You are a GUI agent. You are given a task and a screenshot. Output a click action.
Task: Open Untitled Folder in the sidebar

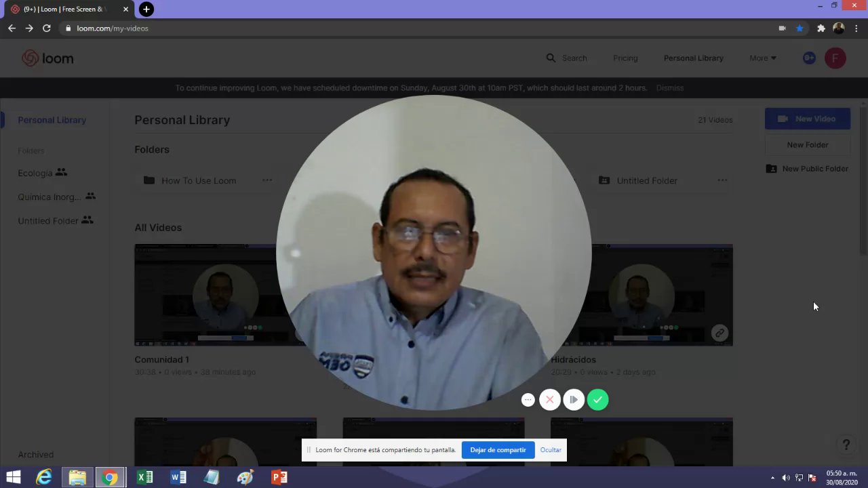[55, 220]
